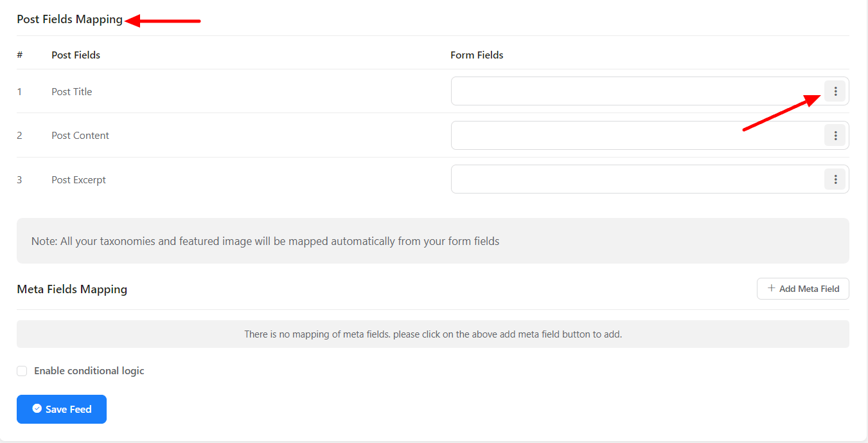Image resolution: width=868 pixels, height=443 pixels.
Task: Click the 'Post Fields' column header
Action: point(76,55)
